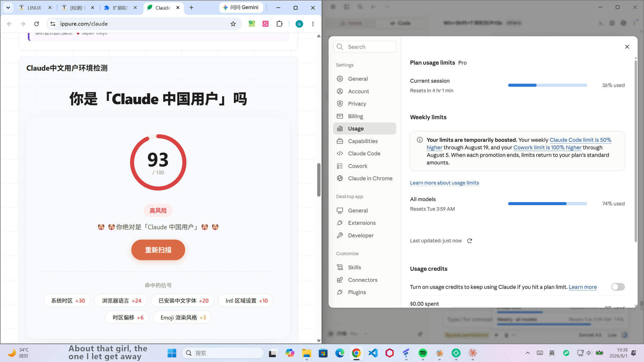Open the Chrome profile avatar
The height and width of the screenshot is (362, 644).
[299, 24]
